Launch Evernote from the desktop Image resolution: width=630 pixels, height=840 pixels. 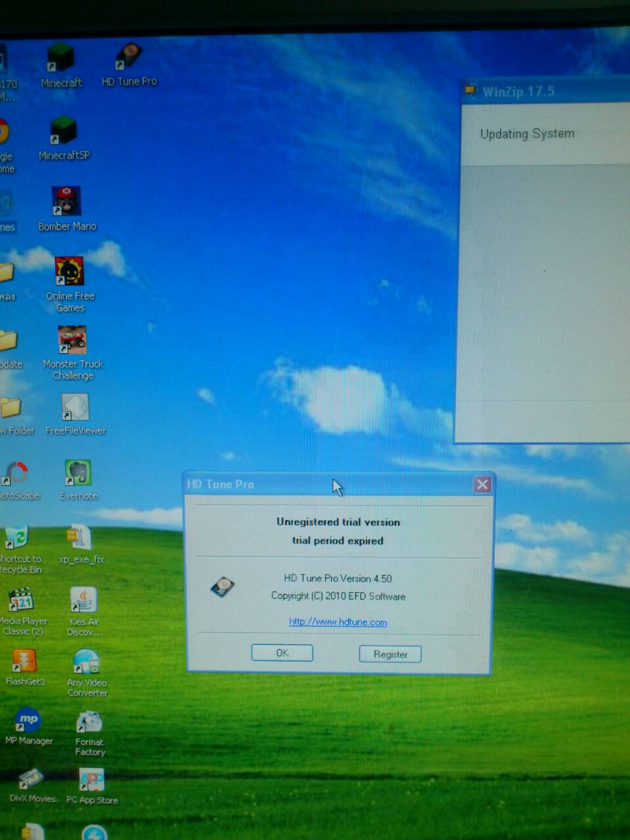[78, 474]
